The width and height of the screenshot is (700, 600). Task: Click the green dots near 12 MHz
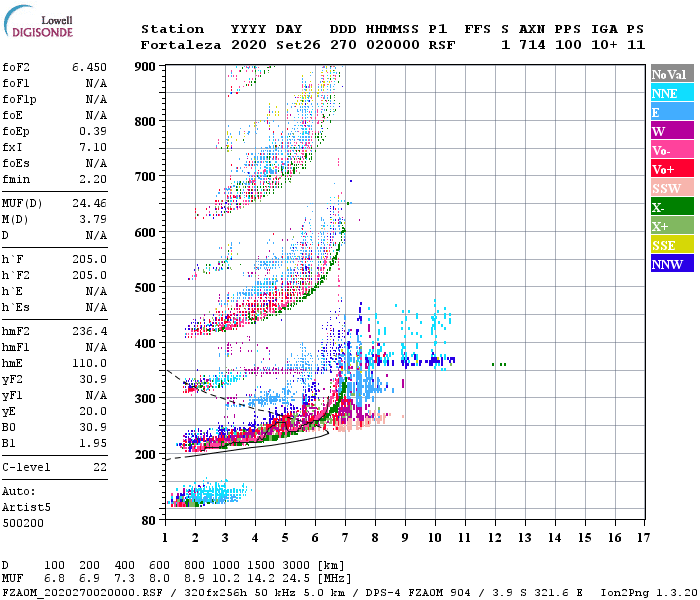[499, 364]
